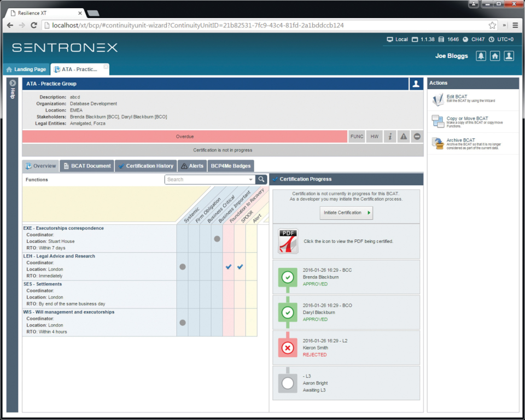Open the BCAT Document tab
525x420 pixels.
[x=87, y=166]
